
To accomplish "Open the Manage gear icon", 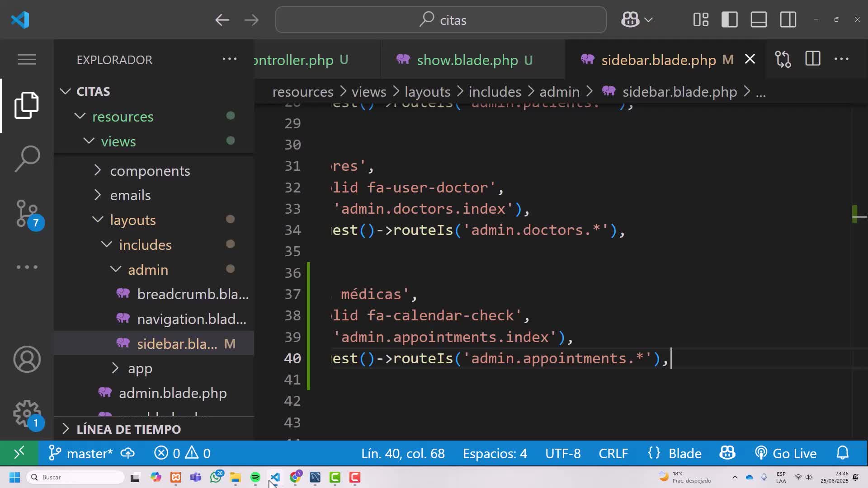I will pos(27,413).
